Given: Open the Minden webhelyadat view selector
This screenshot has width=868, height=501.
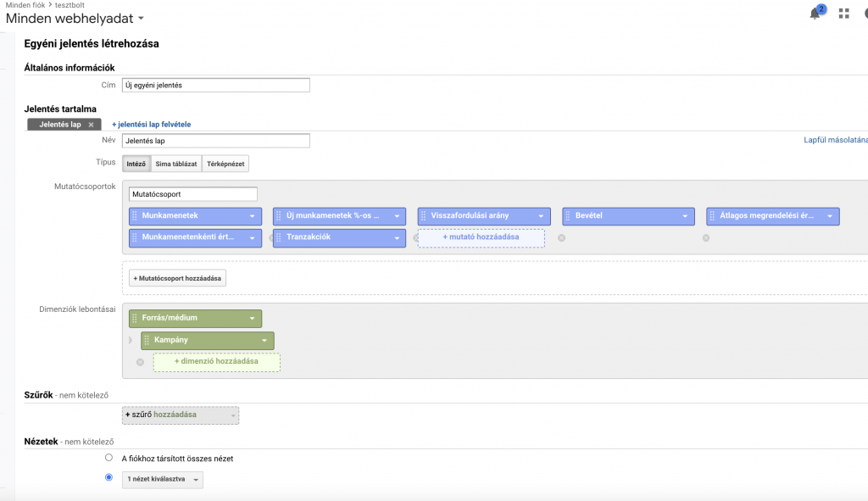Looking at the screenshot, I should pos(75,19).
